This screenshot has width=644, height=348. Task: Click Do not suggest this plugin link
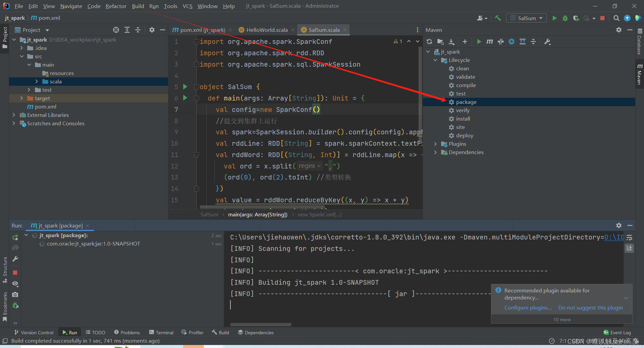tap(590, 307)
